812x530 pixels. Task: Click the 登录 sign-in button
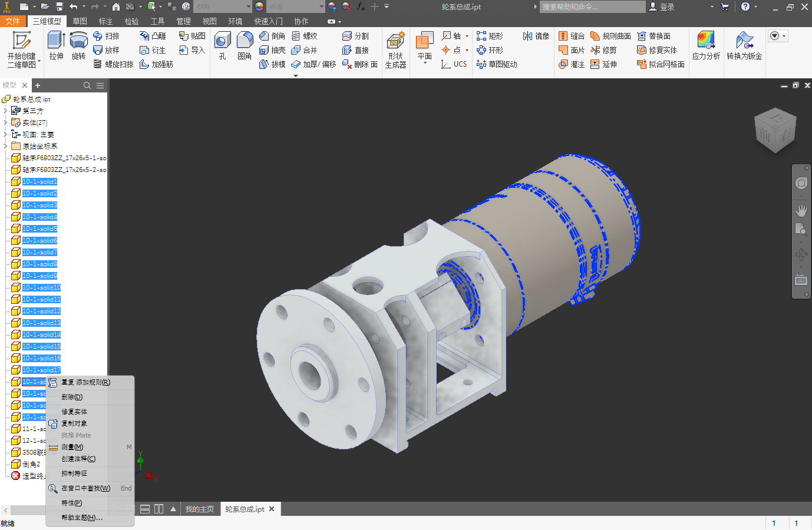662,6
